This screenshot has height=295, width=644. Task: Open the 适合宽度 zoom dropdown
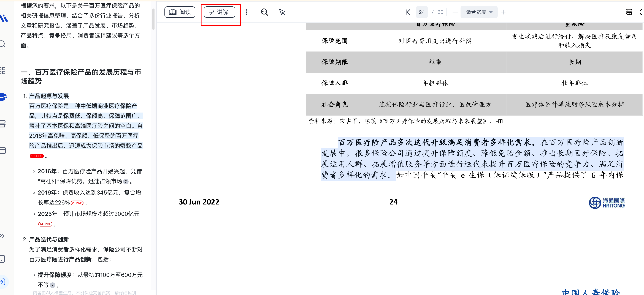point(479,12)
